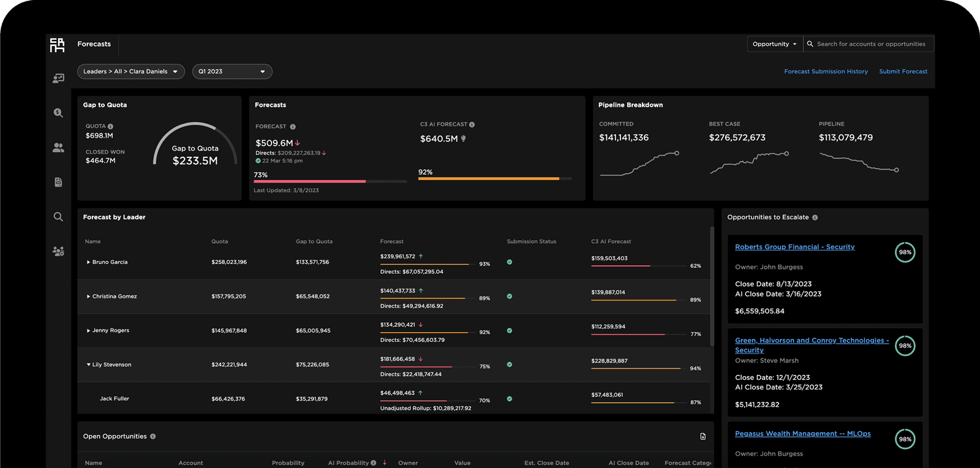Click the Account column header
Screen dimensions: 980x468
click(x=190, y=463)
